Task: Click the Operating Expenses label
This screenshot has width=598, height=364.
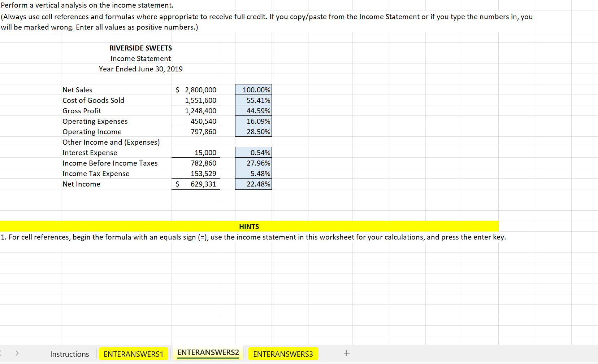Action: tap(95, 121)
